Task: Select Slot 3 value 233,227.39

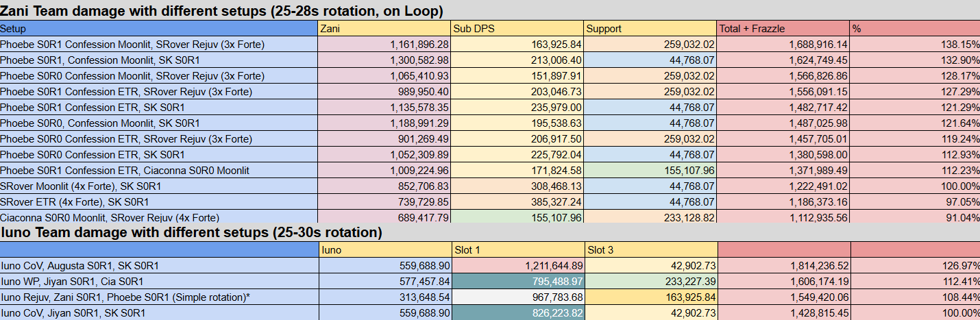Action: pyautogui.click(x=650, y=281)
